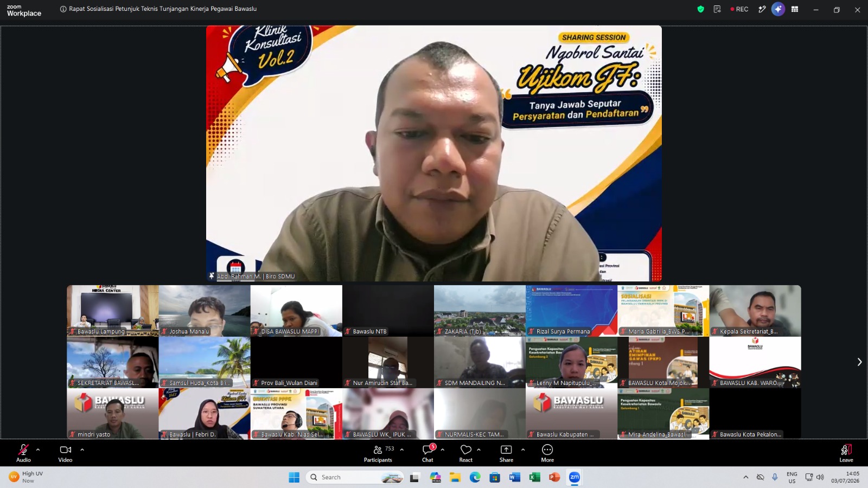868x488 pixels.
Task: Open the AI Companion sparkle icon
Action: (778, 9)
